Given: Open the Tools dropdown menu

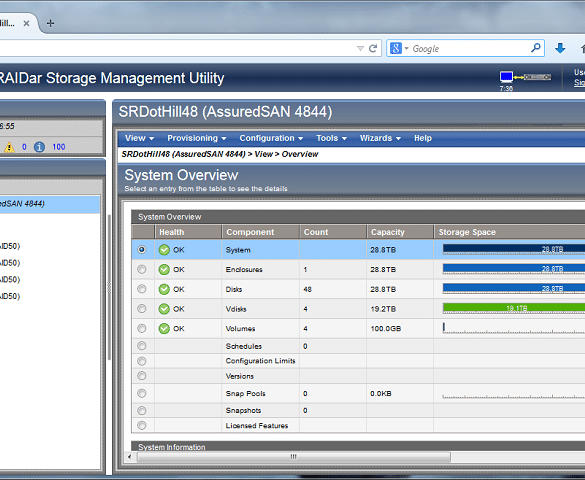Looking at the screenshot, I should (x=332, y=138).
